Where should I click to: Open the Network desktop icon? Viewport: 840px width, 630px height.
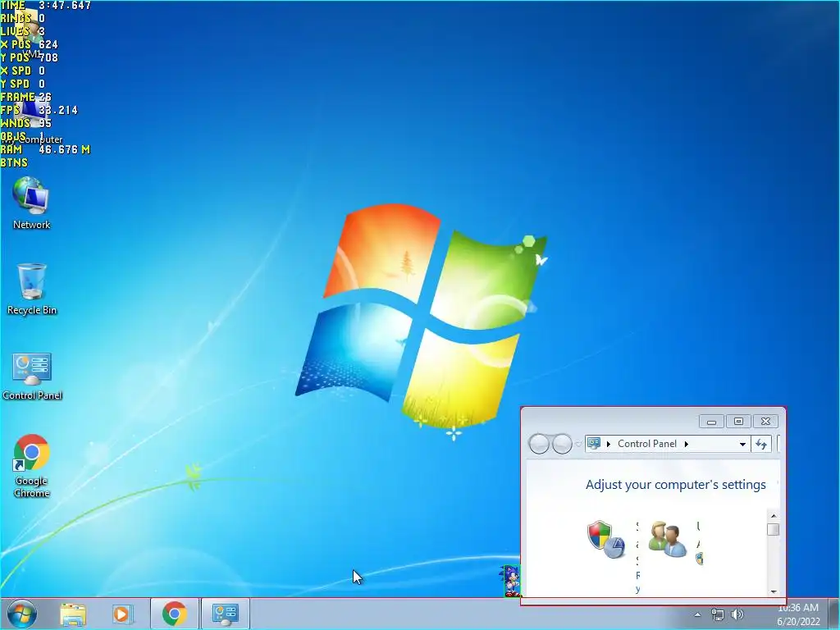click(x=32, y=203)
